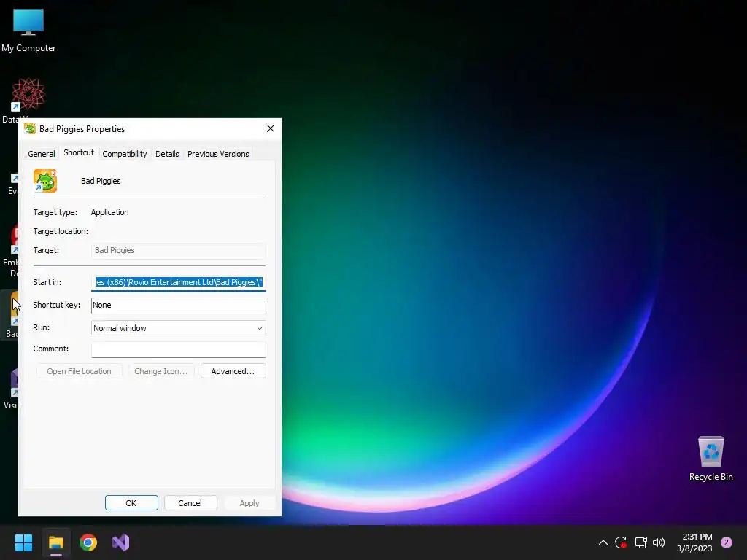Click the Application target type text
This screenshot has width=747, height=560.
click(x=109, y=212)
